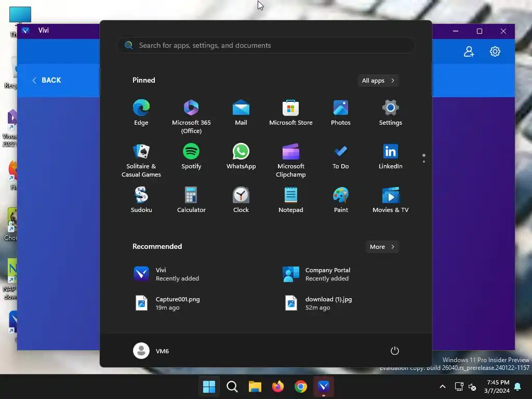
Task: Launch Notepad
Action: click(x=291, y=199)
